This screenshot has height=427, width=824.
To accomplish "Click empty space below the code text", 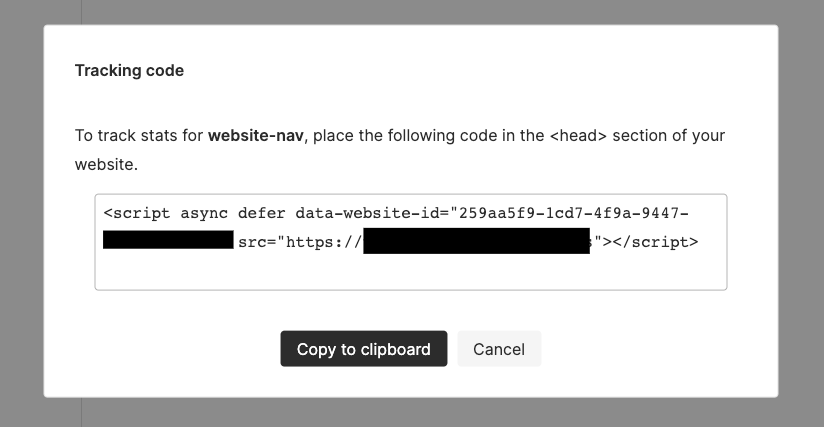I will (x=411, y=272).
